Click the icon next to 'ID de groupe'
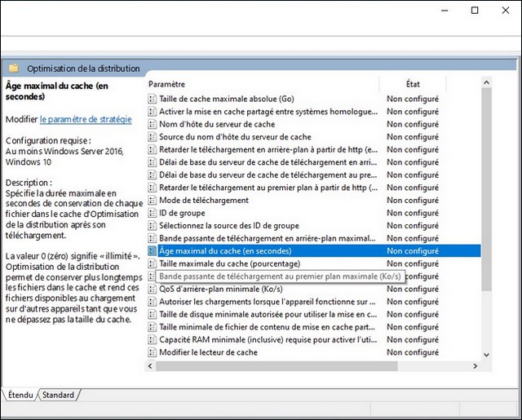 click(x=152, y=213)
